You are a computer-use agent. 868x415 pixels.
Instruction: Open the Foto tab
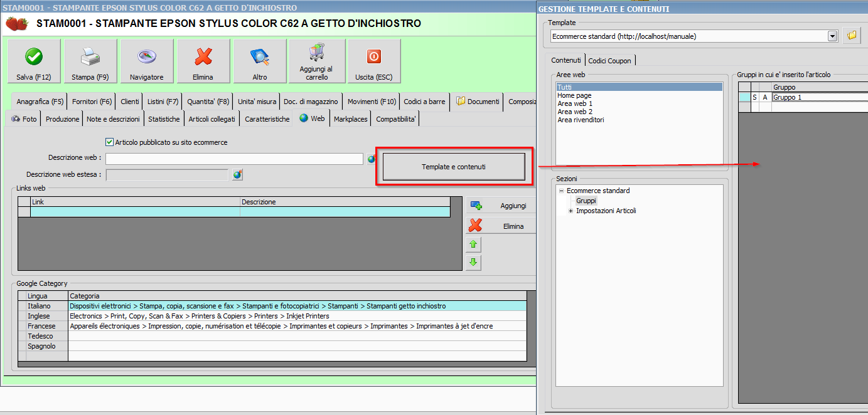pyautogui.click(x=24, y=119)
